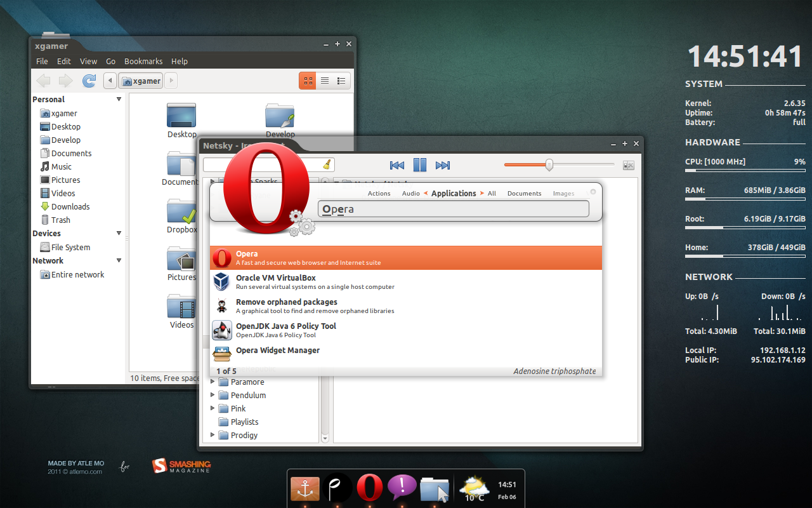Show earlier path segments in file manager
This screenshot has width=812, height=508.
pos(110,81)
